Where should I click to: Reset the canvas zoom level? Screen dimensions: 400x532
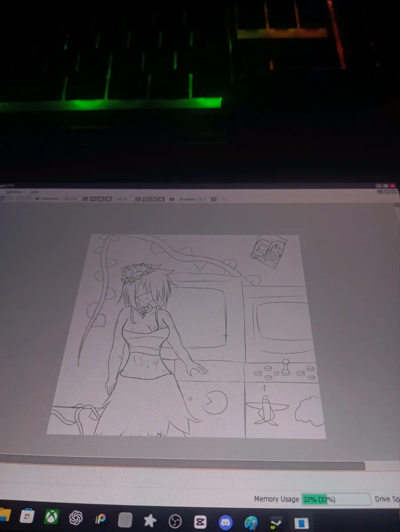coord(108,199)
